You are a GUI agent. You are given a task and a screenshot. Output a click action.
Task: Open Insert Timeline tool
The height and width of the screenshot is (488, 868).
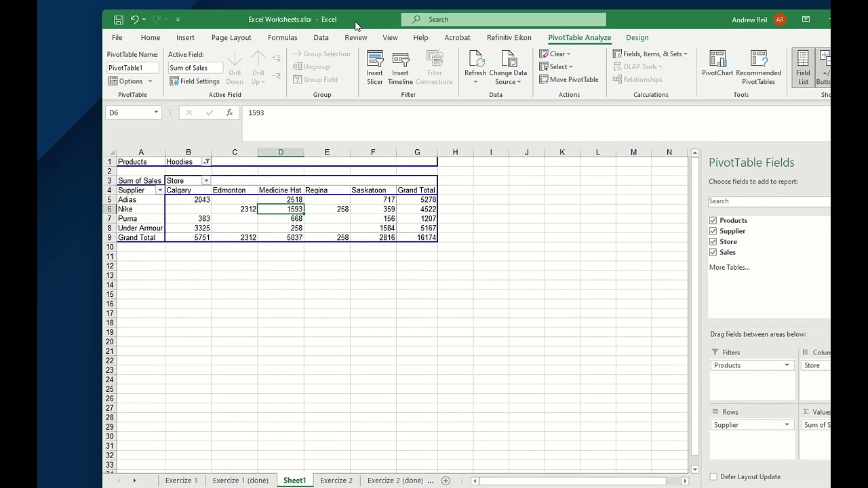coord(400,68)
